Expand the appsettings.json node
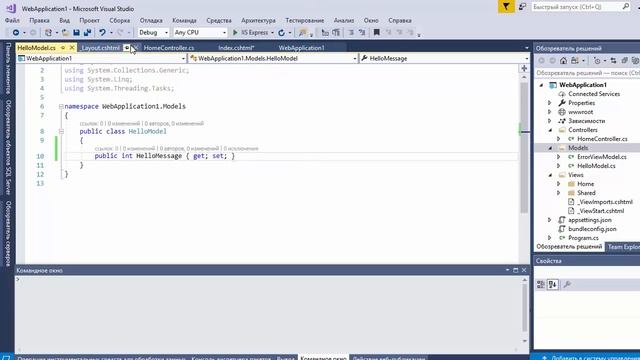The height and width of the screenshot is (360, 640). tap(549, 220)
